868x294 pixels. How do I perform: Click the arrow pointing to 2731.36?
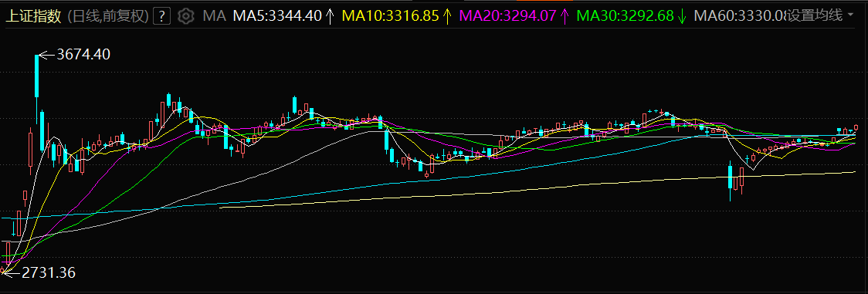pyautogui.click(x=12, y=272)
